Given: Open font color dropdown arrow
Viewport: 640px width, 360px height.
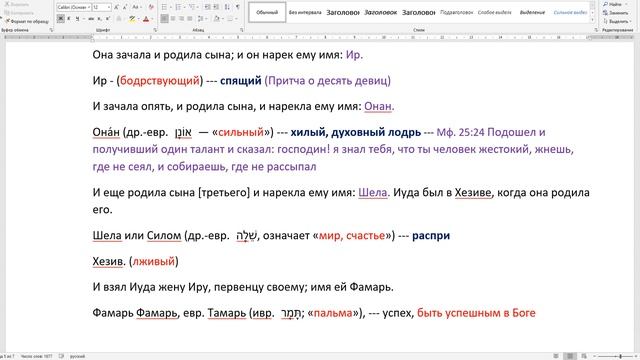Looking at the screenshot, I should click(153, 18).
